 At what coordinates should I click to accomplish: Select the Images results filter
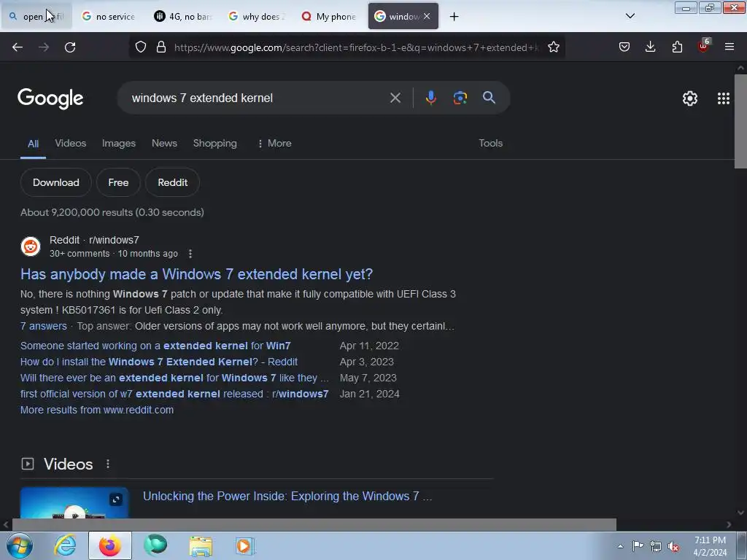point(119,144)
